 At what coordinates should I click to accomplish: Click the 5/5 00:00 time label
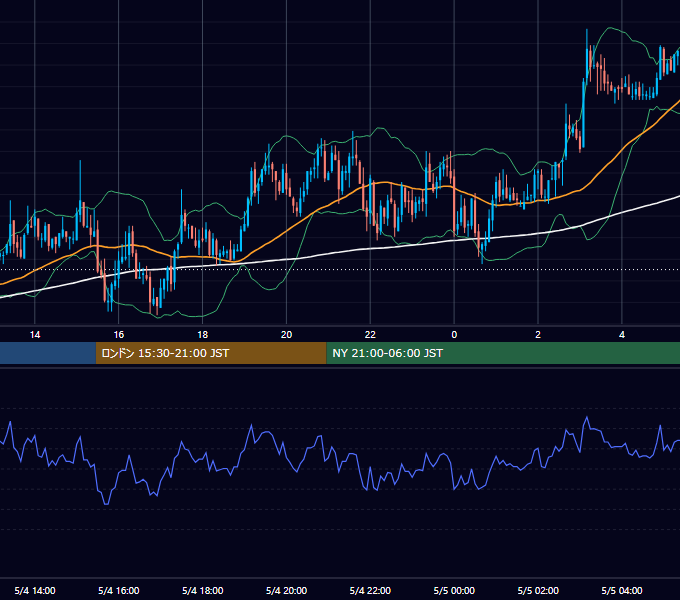pos(454,590)
